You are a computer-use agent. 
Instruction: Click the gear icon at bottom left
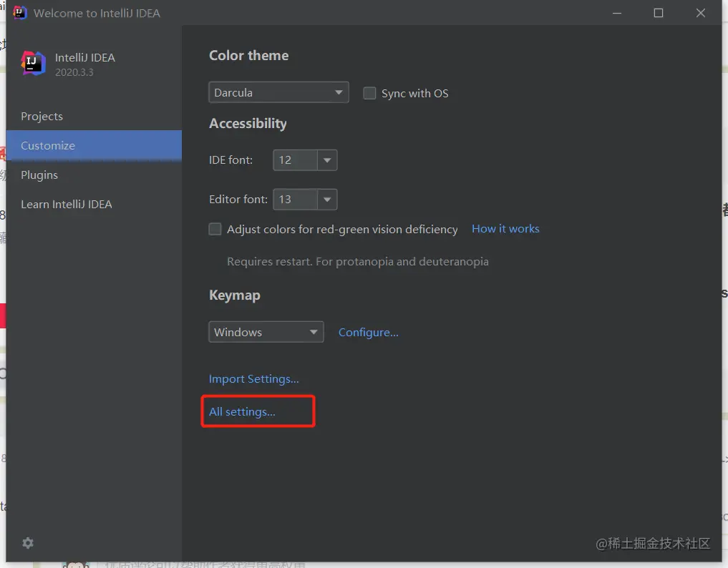28,543
